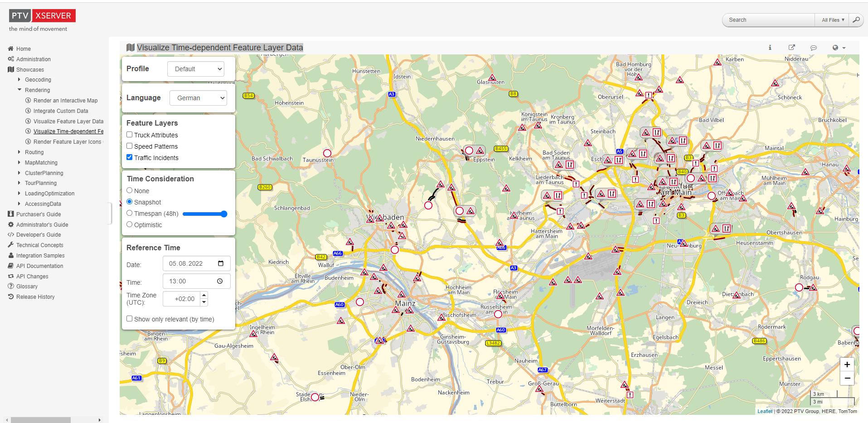Screen dimensions: 868x423
Task: Open Administration in the sidebar
Action: coord(33,59)
